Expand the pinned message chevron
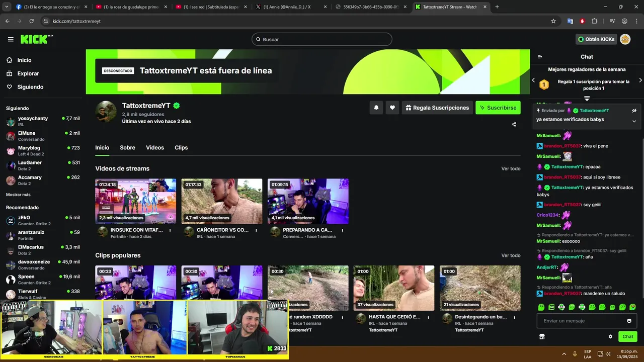This screenshot has width=644, height=362. pyautogui.click(x=634, y=121)
